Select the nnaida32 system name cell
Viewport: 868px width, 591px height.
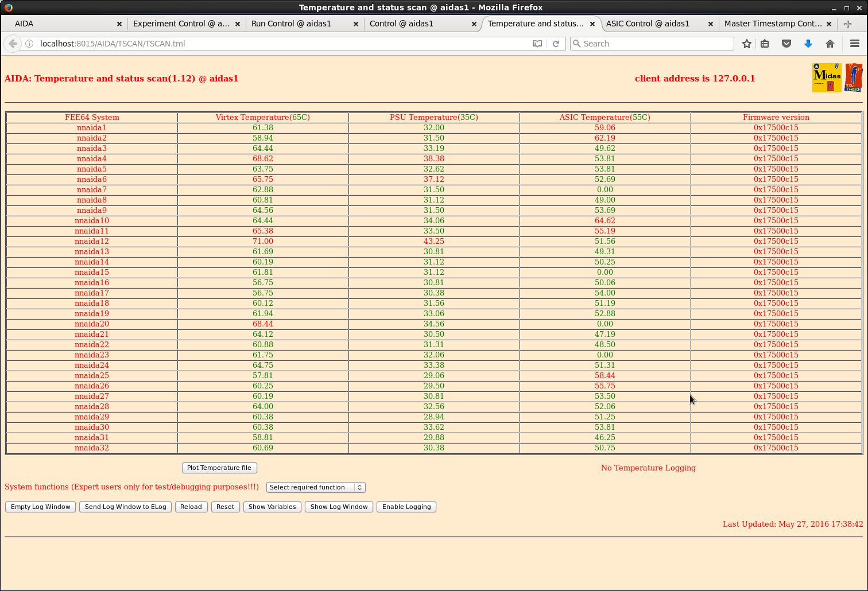92,448
